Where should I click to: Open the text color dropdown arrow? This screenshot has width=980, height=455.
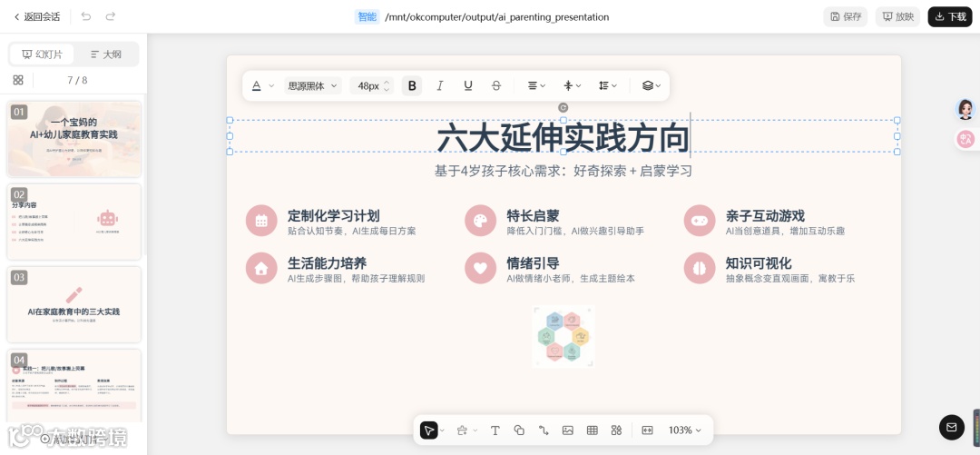(271, 85)
